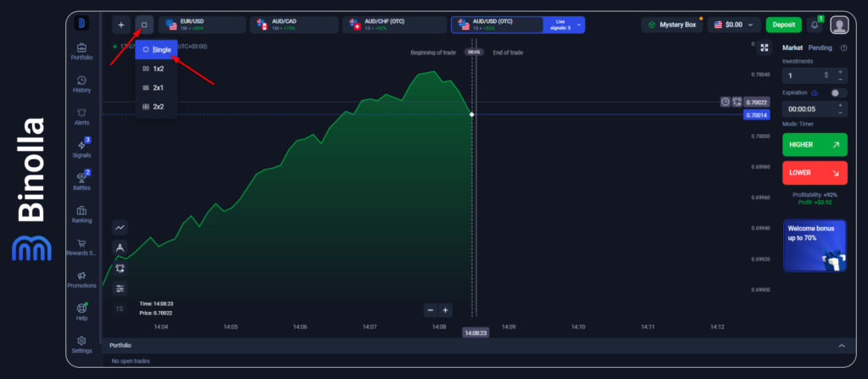This screenshot has width=868, height=379.
Task: Click the help question mark near Pending
Action: (843, 48)
